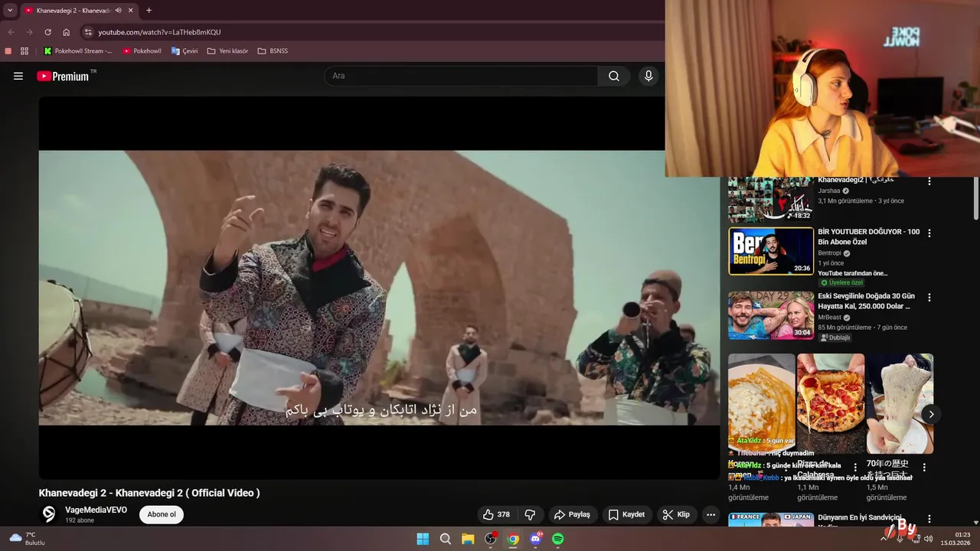Viewport: 980px width, 551px height.
Task: Open 'Eski Sevgilinle Doğada 30 Gün' title
Action: (x=866, y=301)
